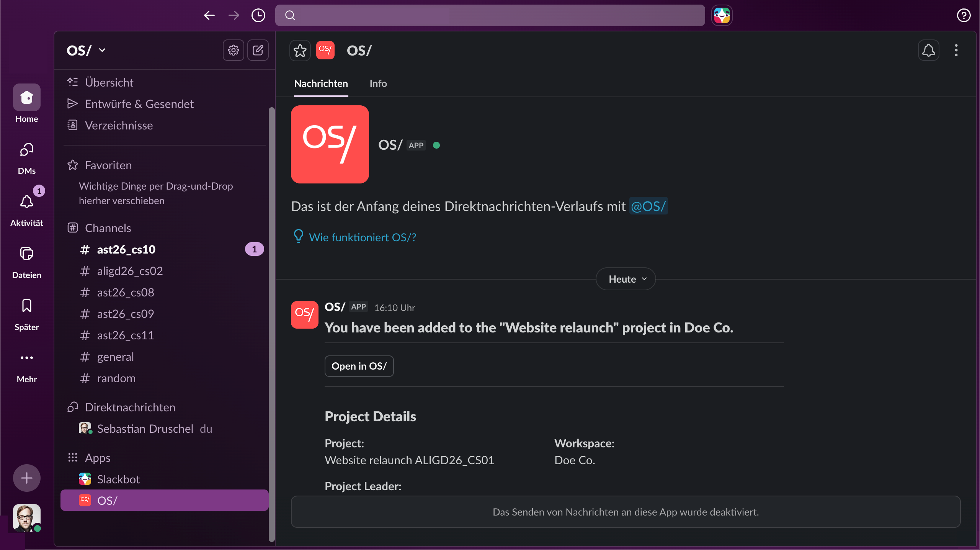
Task: Click the Open in OS/ button
Action: pos(359,366)
